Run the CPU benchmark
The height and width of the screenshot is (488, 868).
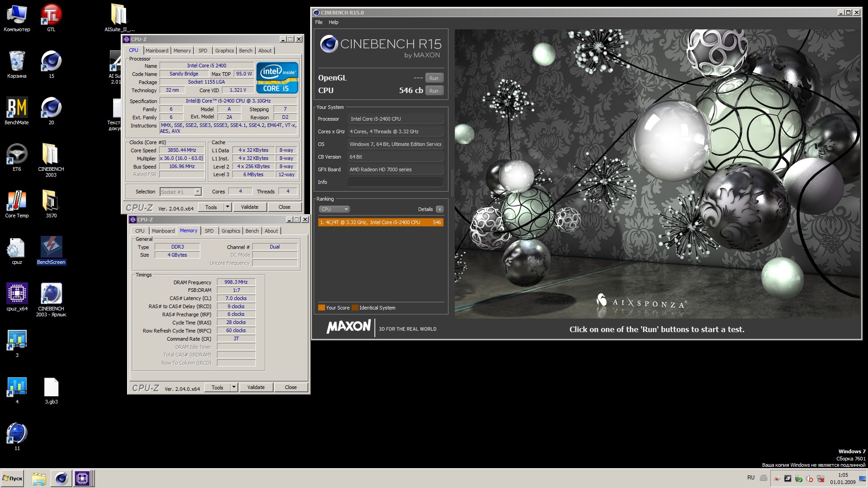pos(434,91)
